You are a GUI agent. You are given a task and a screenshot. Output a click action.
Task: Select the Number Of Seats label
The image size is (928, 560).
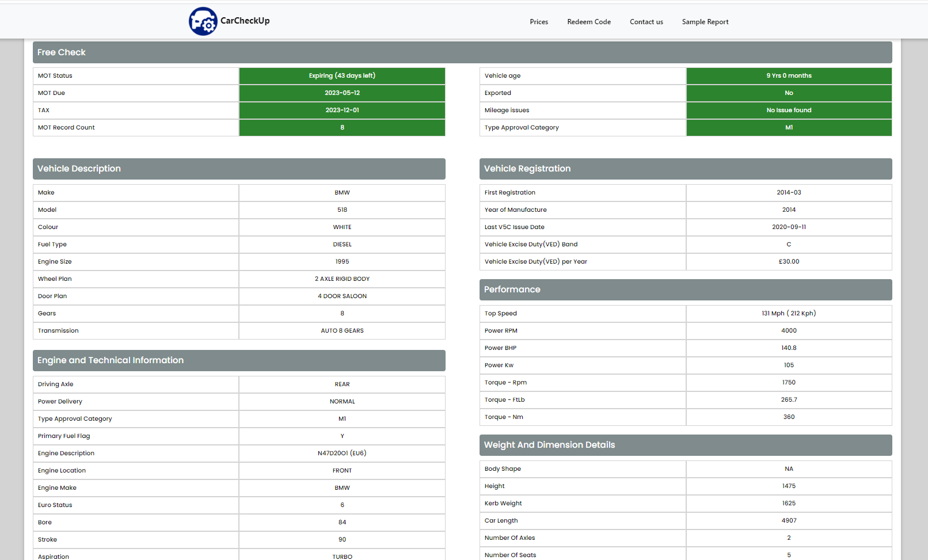(510, 555)
